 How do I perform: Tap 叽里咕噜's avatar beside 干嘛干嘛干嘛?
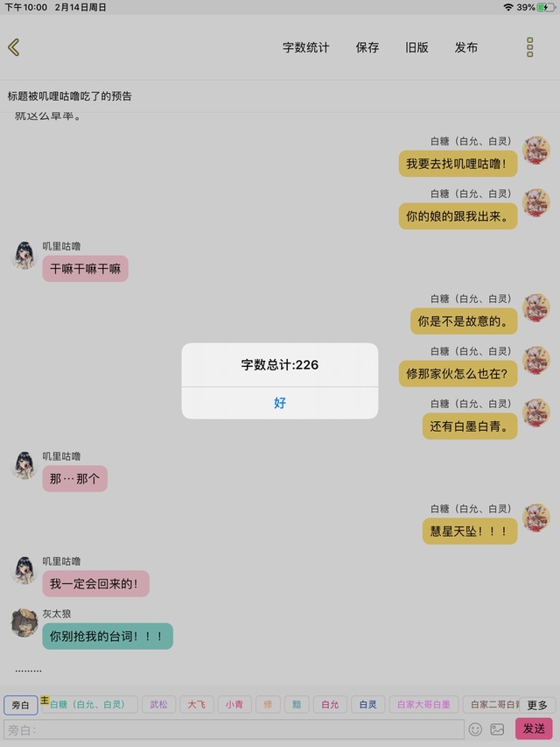pyautogui.click(x=24, y=256)
